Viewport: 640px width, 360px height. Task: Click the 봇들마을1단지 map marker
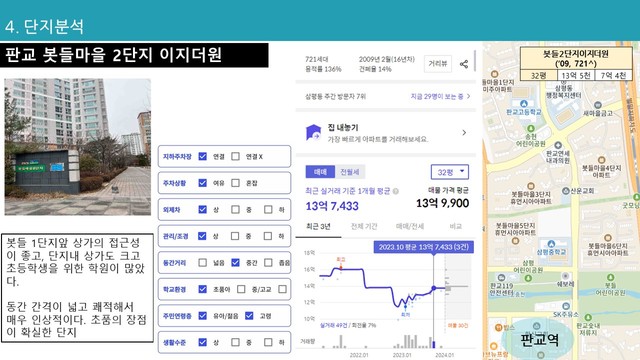pyautogui.click(x=495, y=74)
